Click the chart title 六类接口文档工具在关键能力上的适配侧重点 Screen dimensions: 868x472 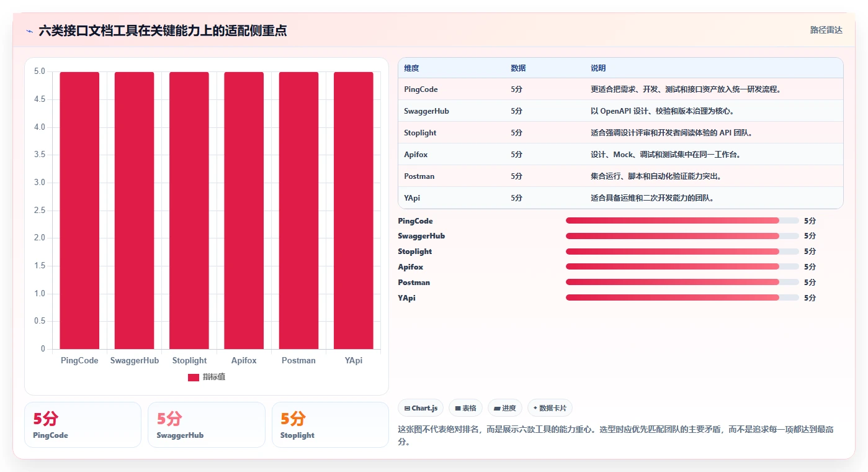163,30
